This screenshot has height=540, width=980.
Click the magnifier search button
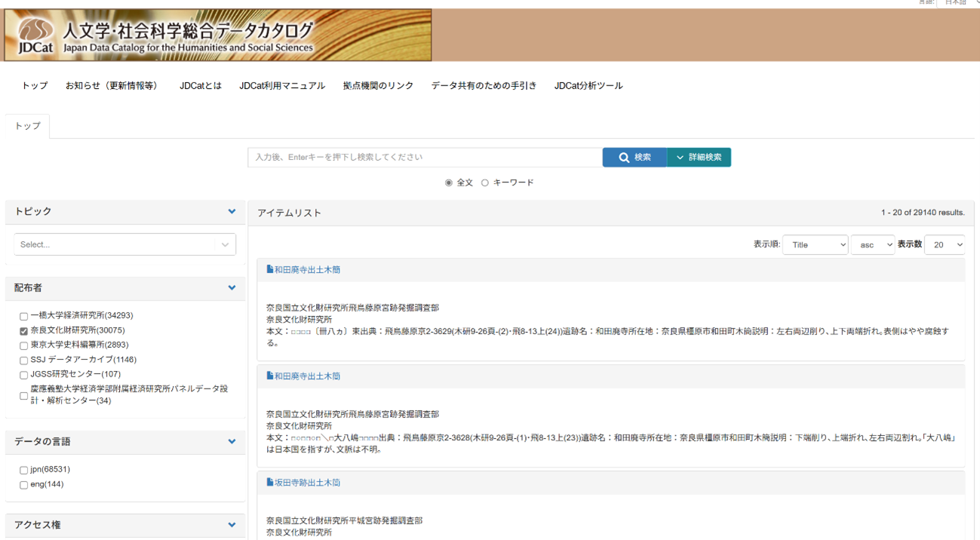click(x=634, y=158)
